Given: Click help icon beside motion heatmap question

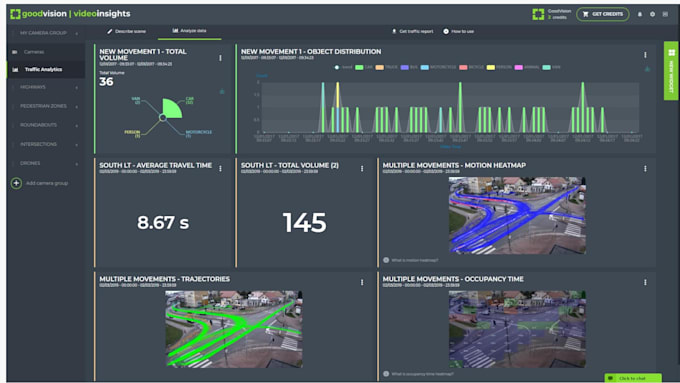Looking at the screenshot, I should 386,260.
